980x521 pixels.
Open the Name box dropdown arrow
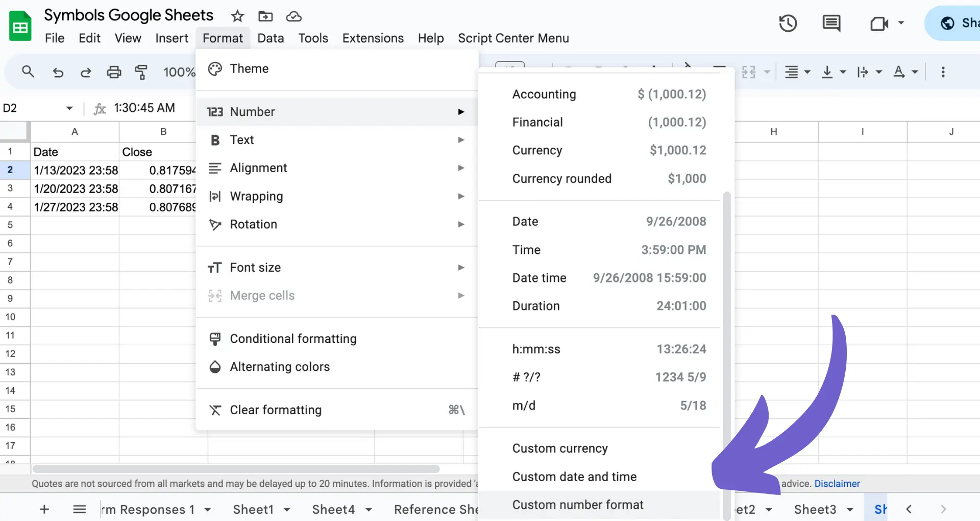(x=69, y=108)
